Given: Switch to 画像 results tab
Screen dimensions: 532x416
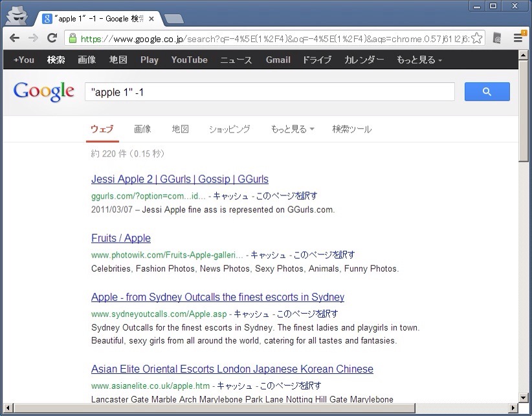Looking at the screenshot, I should (x=142, y=129).
